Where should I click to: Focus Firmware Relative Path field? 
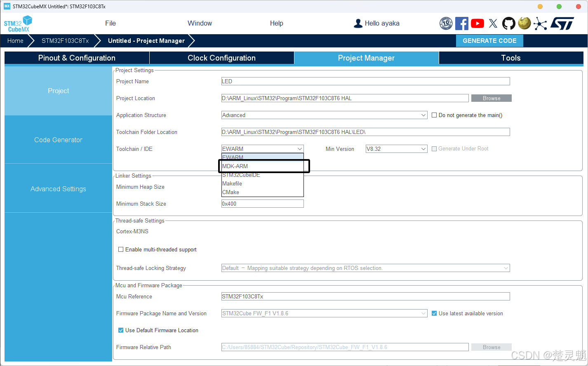[x=345, y=347]
